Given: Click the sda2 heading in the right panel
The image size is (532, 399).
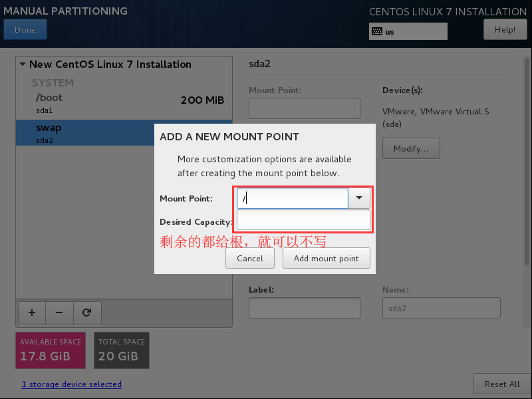Looking at the screenshot, I should tap(259, 64).
